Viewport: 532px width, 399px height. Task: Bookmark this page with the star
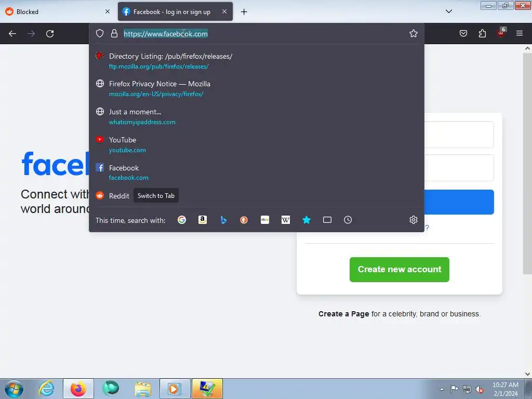click(x=413, y=33)
